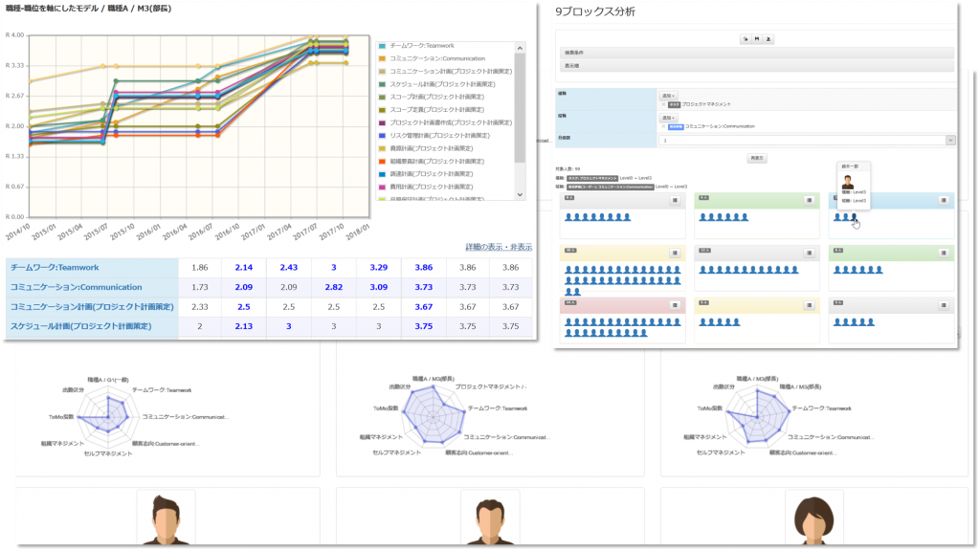Remove プロジェクトマネジメント from horizontal axis
The height and width of the screenshot is (551, 980).
(x=664, y=104)
